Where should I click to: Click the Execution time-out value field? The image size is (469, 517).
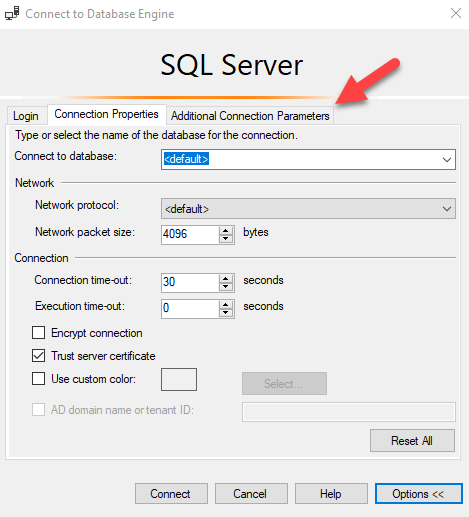(x=190, y=309)
